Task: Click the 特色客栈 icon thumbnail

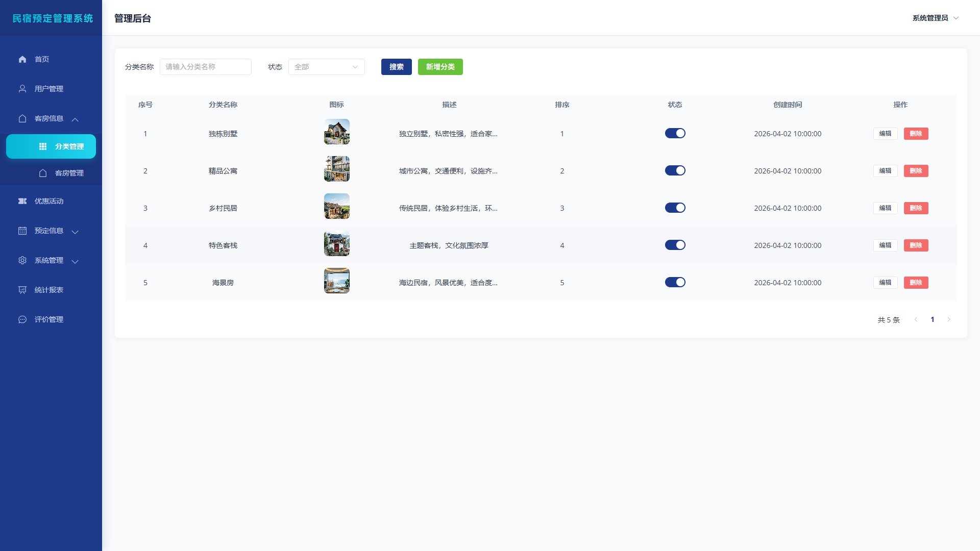Action: (x=337, y=243)
